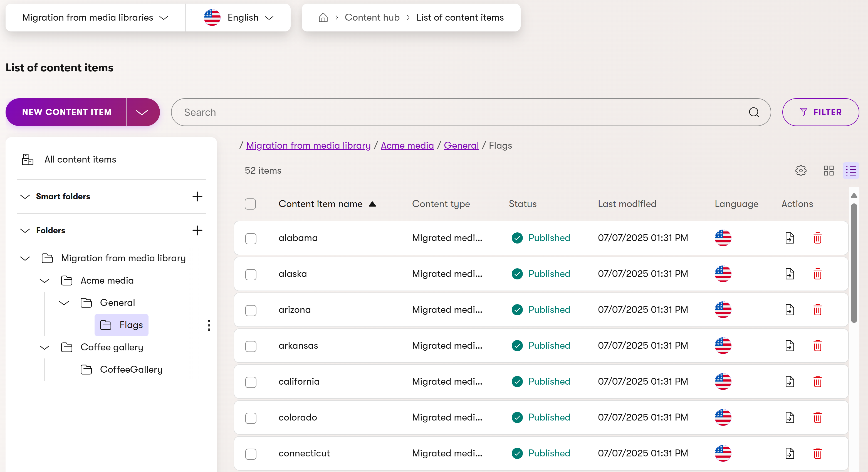This screenshot has height=472, width=868.
Task: Open list settings gear icon
Action: [801, 171]
